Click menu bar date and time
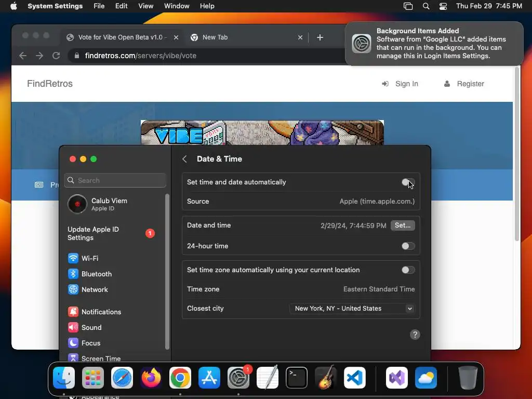 pos(489,6)
